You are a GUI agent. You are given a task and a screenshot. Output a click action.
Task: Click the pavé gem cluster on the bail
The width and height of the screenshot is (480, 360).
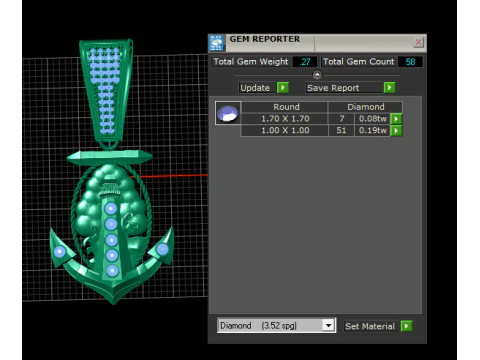pyautogui.click(x=105, y=90)
